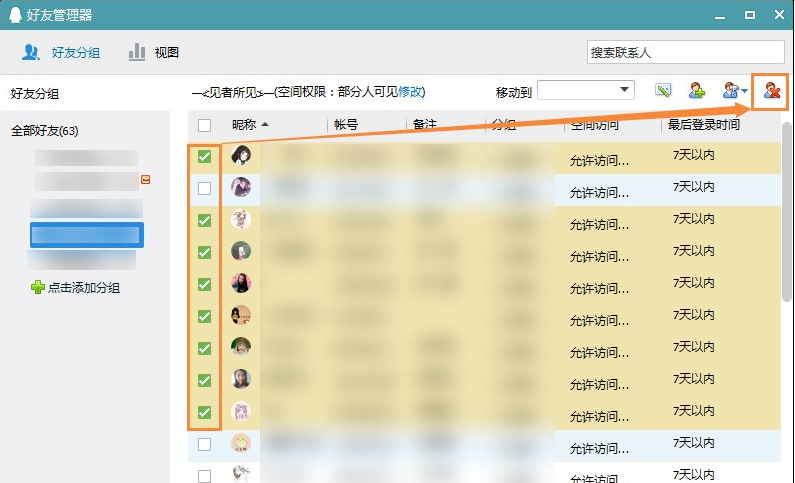Click the 好友分组 people icon
This screenshot has height=483, width=795.
click(x=31, y=52)
